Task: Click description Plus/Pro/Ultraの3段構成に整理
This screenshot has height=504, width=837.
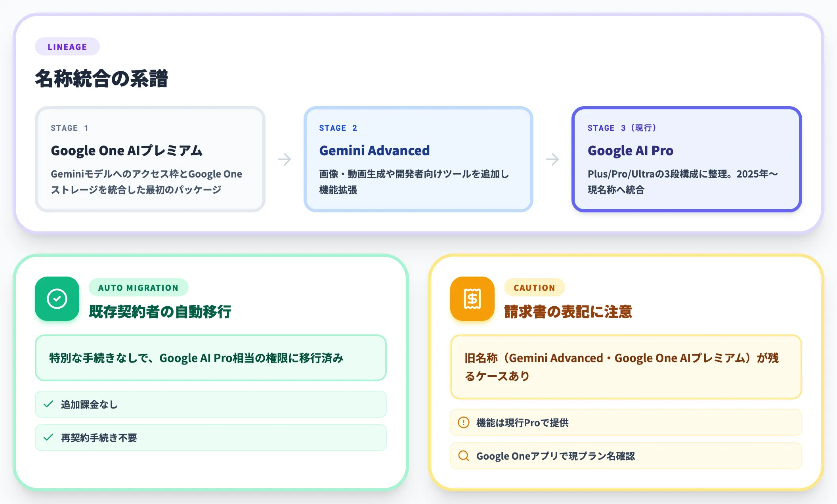Action: point(682,182)
